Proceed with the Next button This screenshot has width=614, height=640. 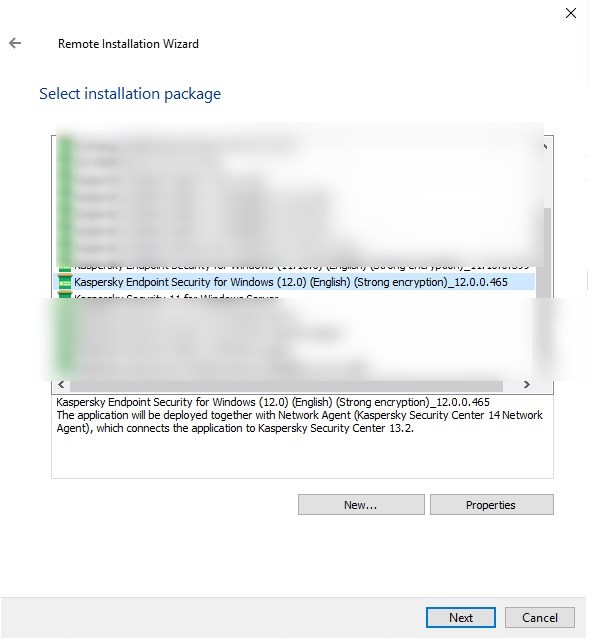pyautogui.click(x=460, y=617)
